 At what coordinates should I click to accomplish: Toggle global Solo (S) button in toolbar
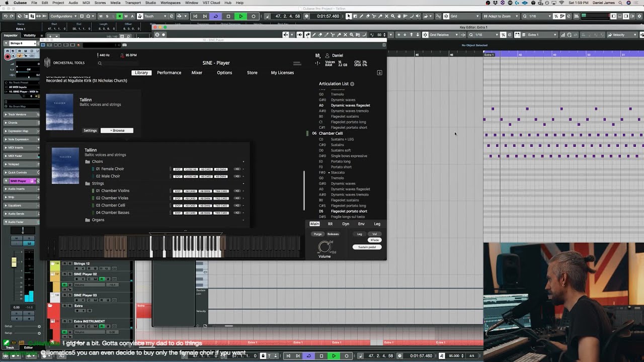pos(107,16)
